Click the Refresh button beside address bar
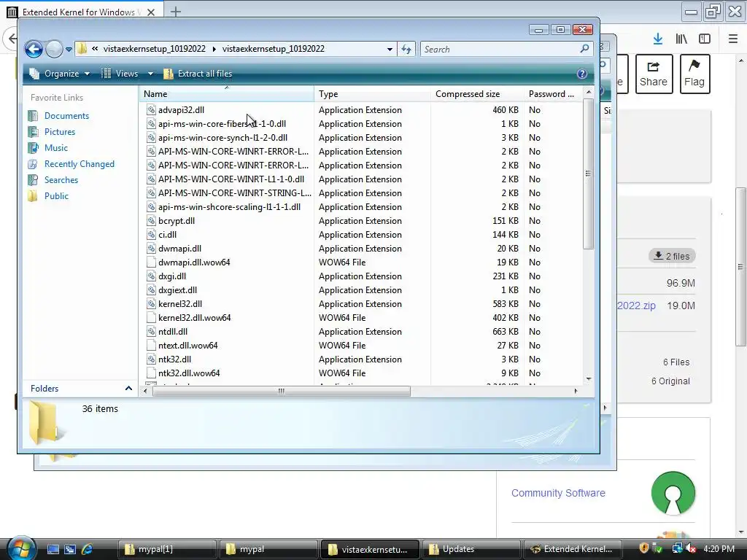747x560 pixels. (x=406, y=49)
